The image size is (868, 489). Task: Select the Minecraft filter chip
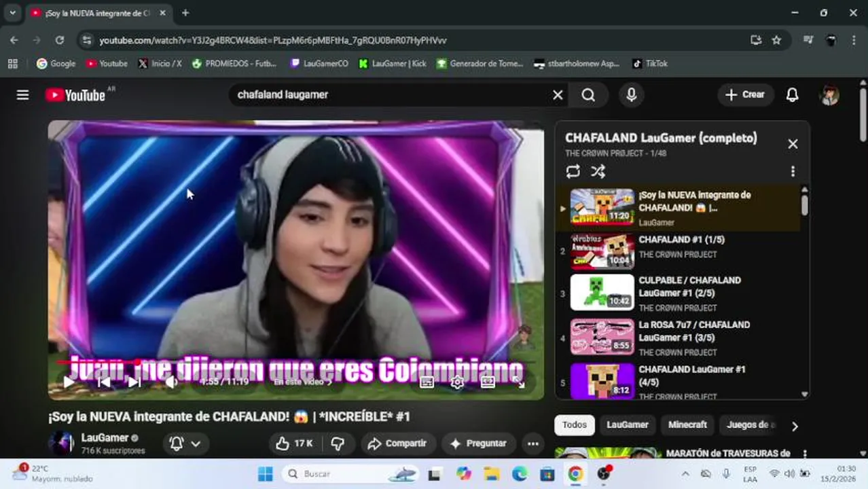pyautogui.click(x=687, y=425)
